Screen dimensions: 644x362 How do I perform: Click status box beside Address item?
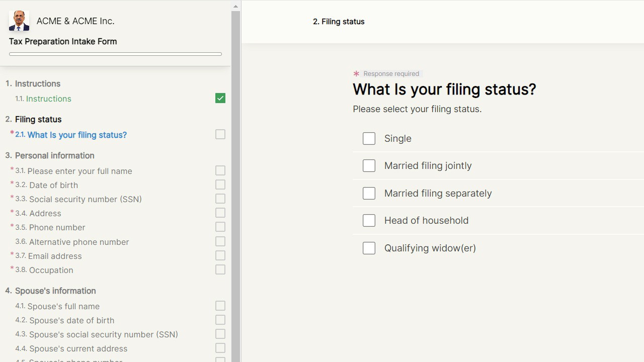[220, 213]
